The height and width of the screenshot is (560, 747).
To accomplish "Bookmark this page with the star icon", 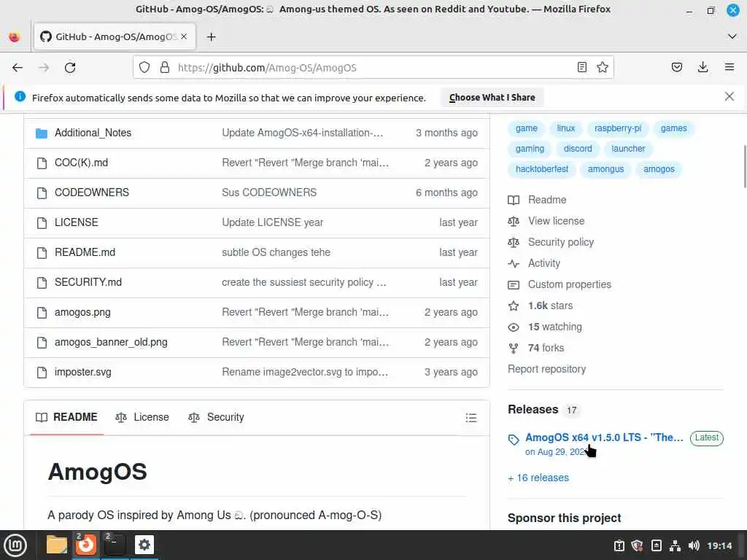I will [602, 67].
